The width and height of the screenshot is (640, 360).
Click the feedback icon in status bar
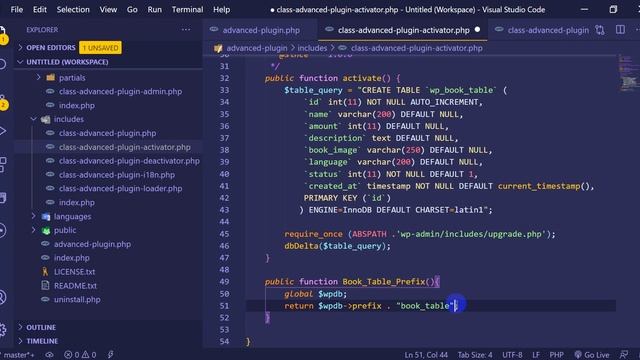(624, 355)
